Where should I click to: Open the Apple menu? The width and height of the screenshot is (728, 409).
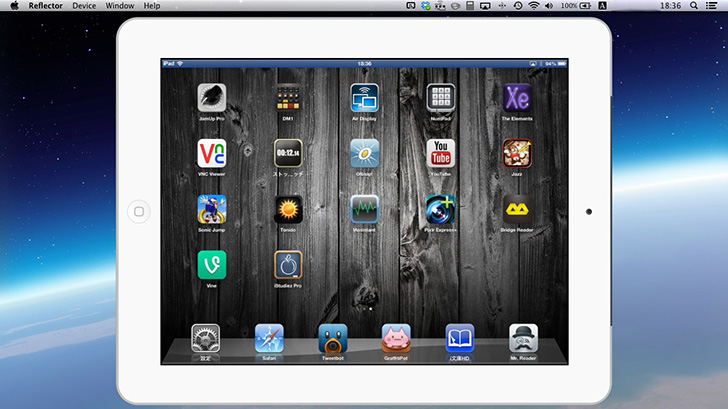[14, 6]
